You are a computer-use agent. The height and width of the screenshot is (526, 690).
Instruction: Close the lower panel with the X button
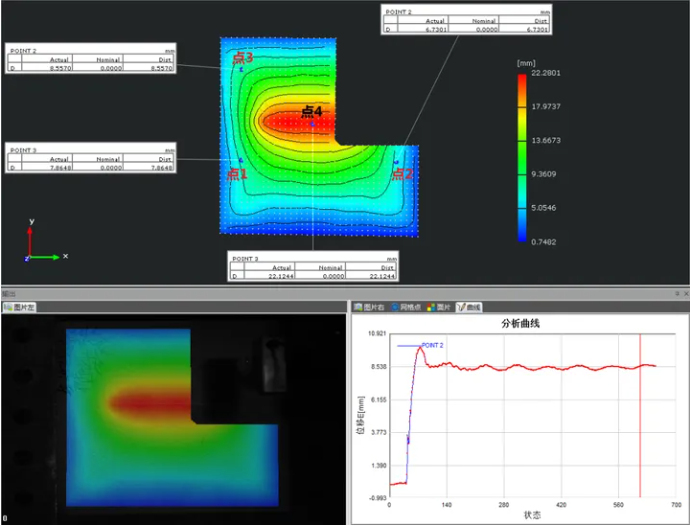pos(684,293)
